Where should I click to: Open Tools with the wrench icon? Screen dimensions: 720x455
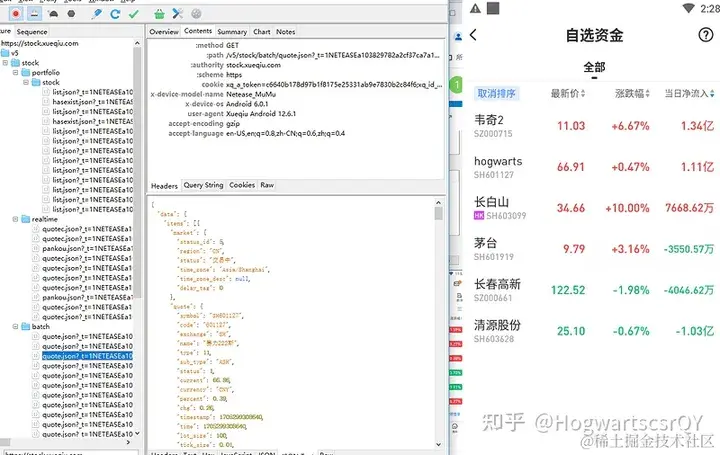point(178,14)
